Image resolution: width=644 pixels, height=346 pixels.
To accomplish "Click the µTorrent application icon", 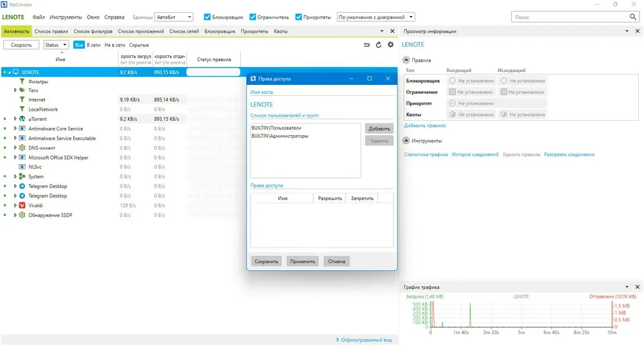I will coord(22,119).
